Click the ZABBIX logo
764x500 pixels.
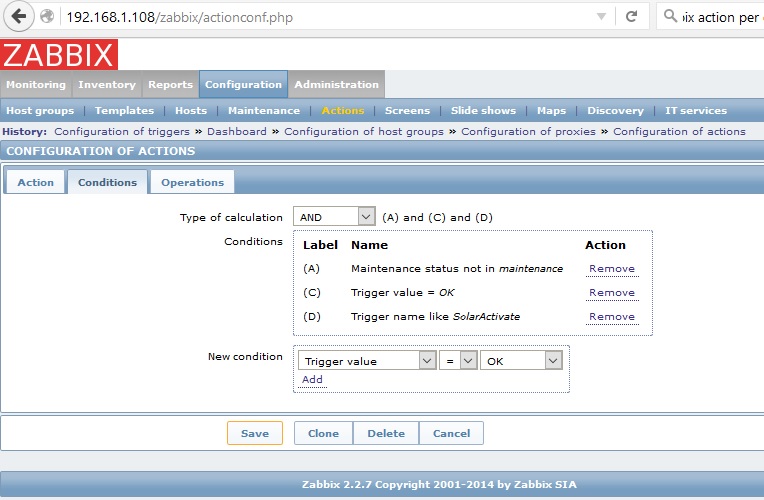(59, 55)
